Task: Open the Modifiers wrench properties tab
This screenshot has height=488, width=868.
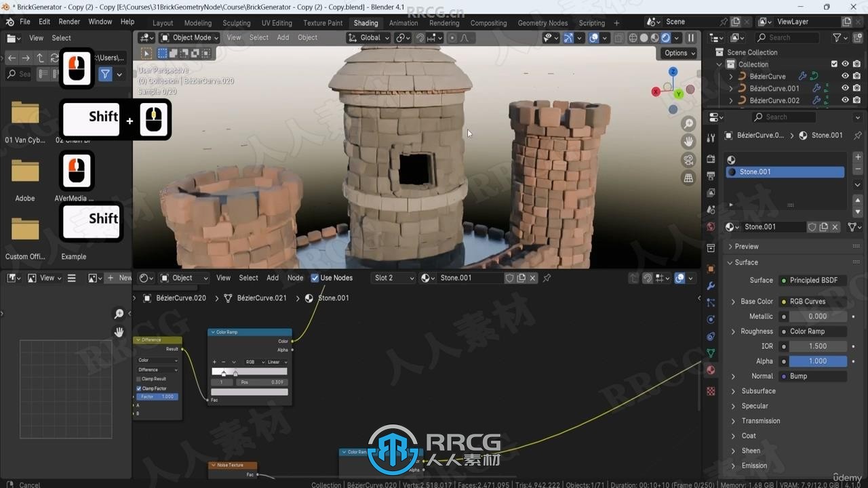Action: point(711,285)
